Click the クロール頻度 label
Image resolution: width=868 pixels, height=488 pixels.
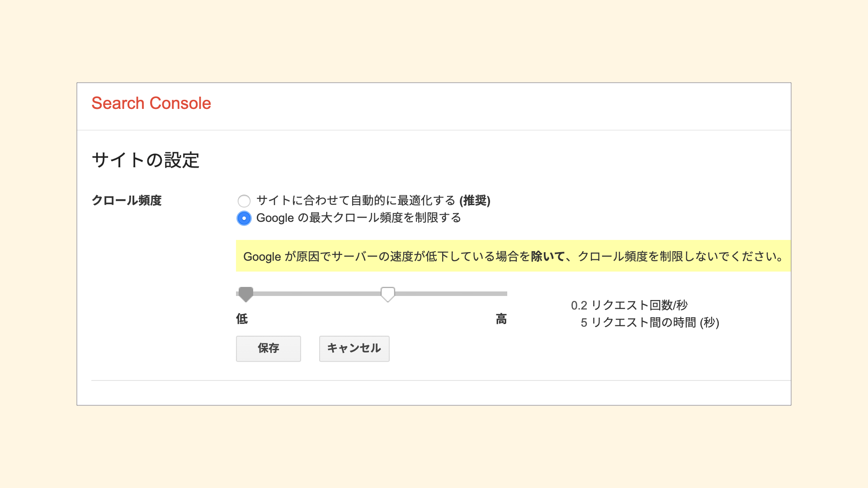pyautogui.click(x=127, y=200)
